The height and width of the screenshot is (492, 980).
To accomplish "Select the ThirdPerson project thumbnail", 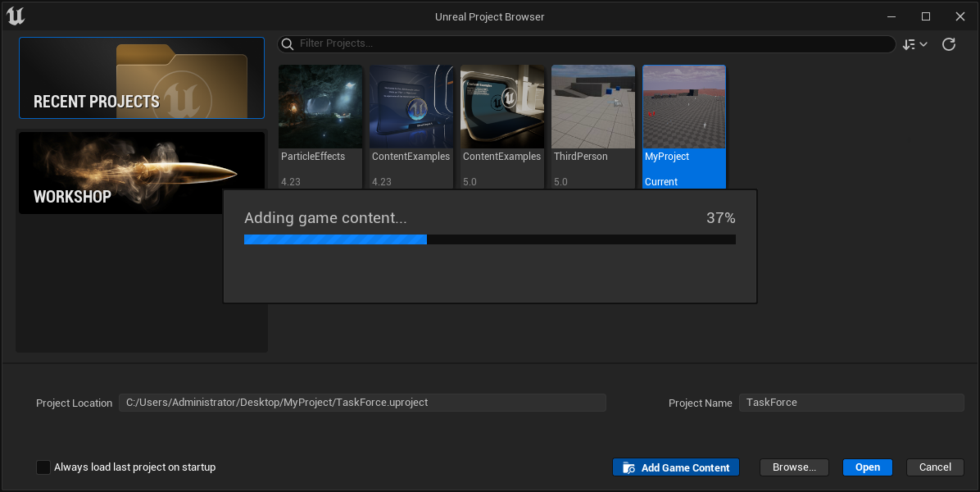I will click(592, 106).
